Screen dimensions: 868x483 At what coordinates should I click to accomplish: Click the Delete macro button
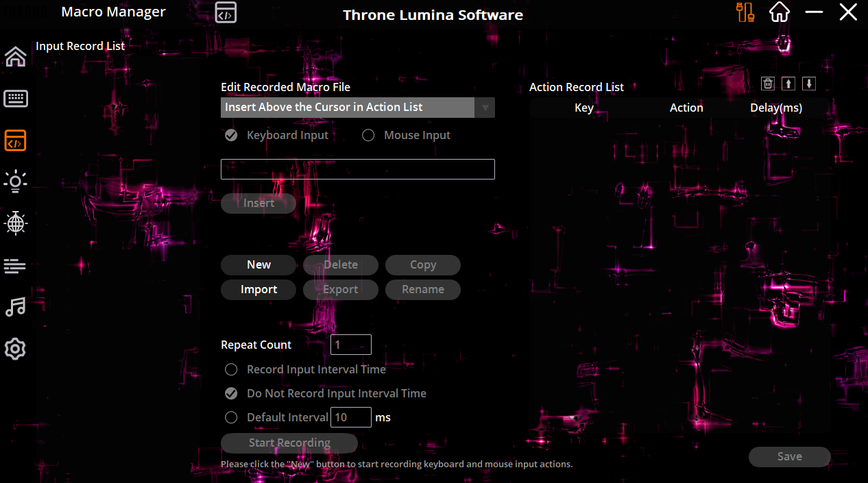(341, 265)
